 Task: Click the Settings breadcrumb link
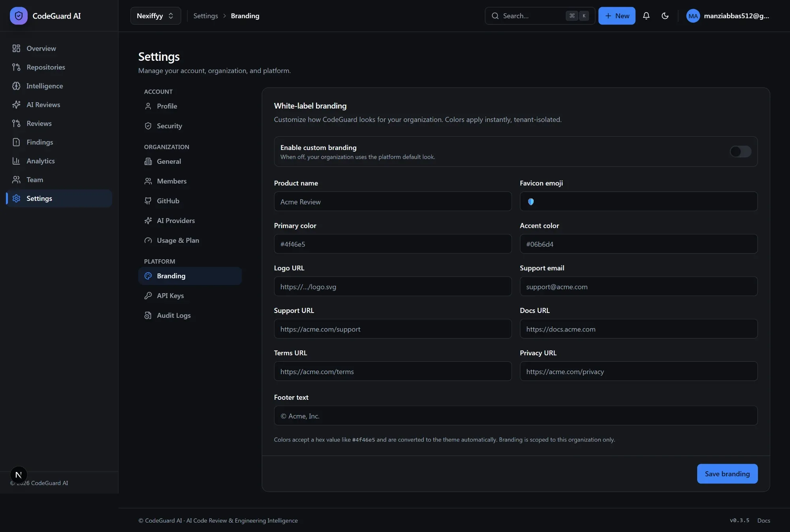205,16
